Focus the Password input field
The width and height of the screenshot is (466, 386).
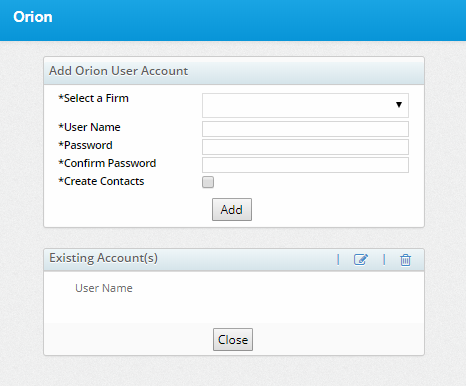[305, 147]
